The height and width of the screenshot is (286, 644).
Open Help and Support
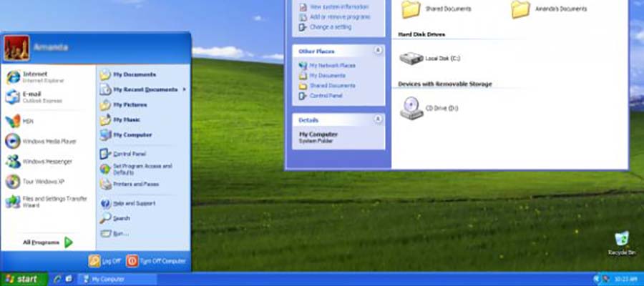click(x=143, y=204)
